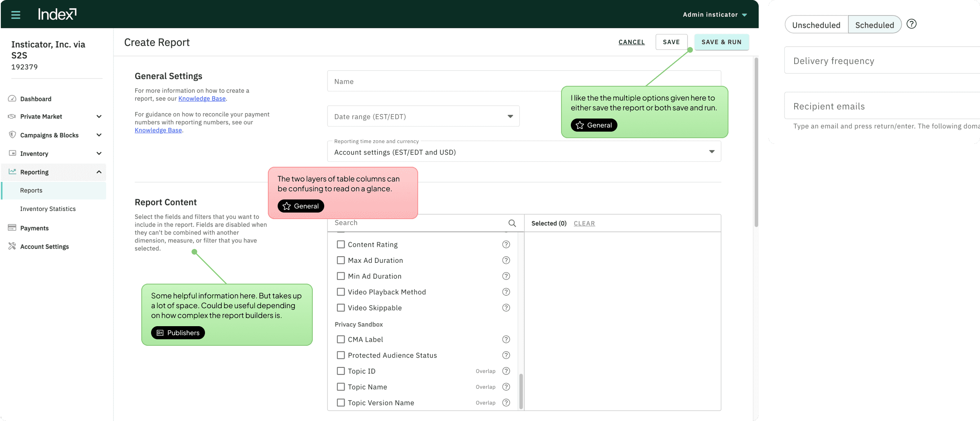Screen dimensions: 980x421
Task: Open help for CMA Label
Action: 506,339
